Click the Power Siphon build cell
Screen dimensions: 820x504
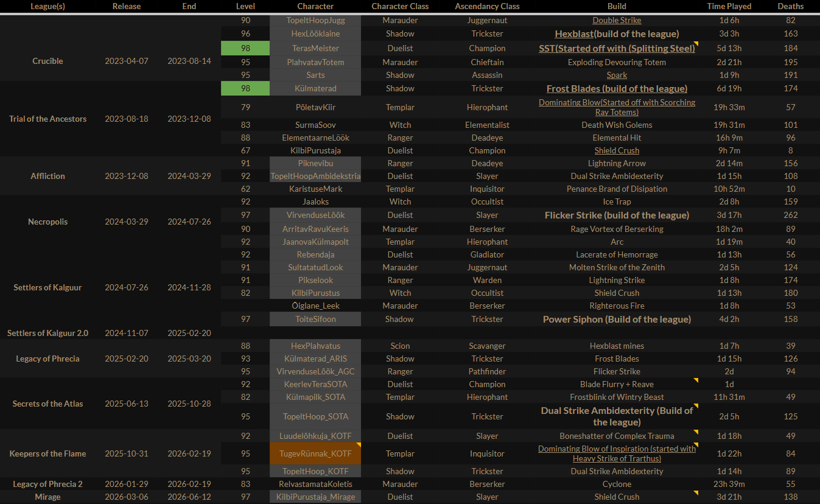(x=617, y=319)
